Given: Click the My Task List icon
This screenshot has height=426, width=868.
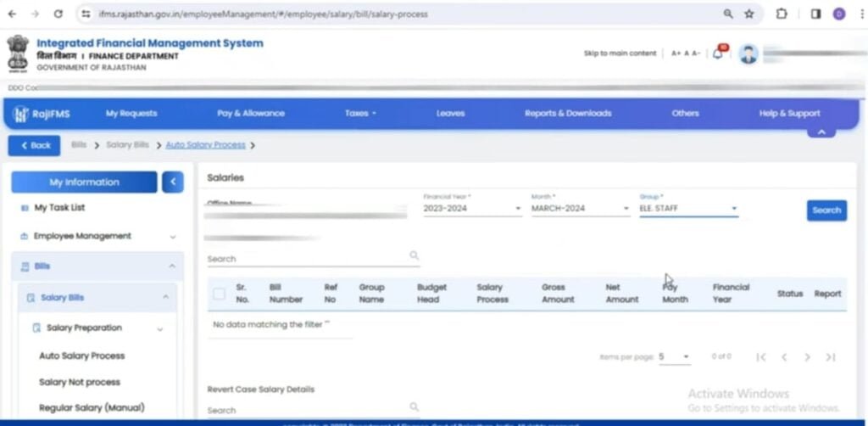Looking at the screenshot, I should tap(25, 208).
